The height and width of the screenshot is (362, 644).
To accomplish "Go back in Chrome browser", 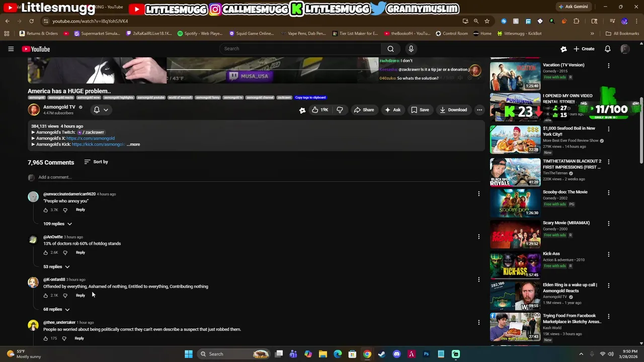I will pos(8,21).
